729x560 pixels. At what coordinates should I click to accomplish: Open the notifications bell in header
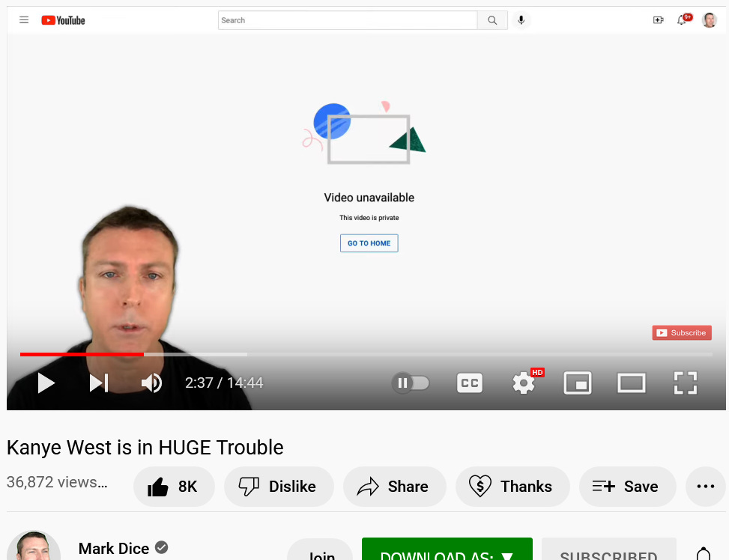(682, 20)
